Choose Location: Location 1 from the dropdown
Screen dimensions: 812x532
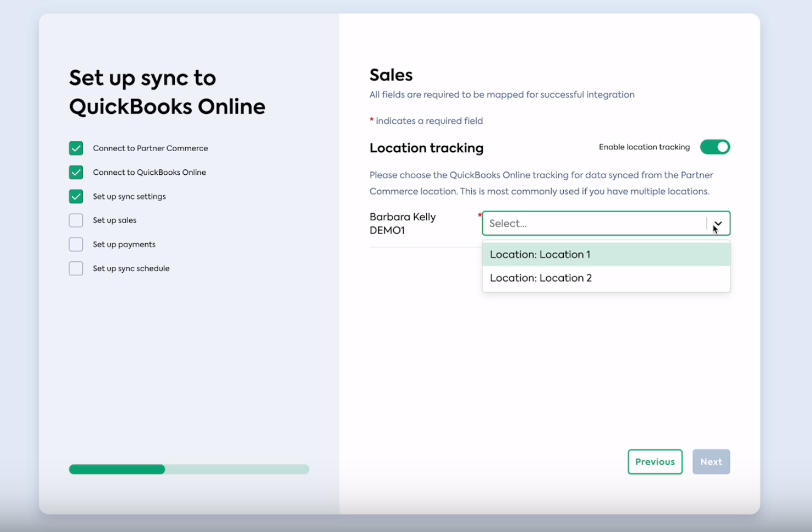pyautogui.click(x=606, y=254)
